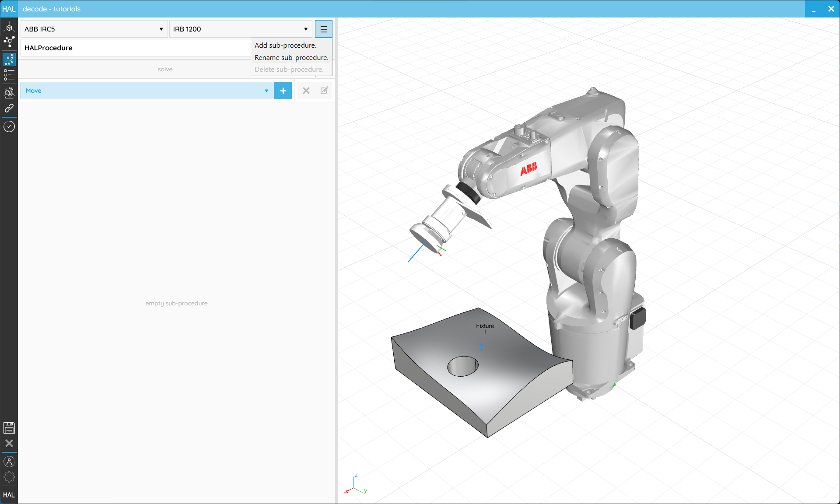Choose Rename sub-procedure from menu
Viewport: 840px width, 504px height.
(x=291, y=57)
